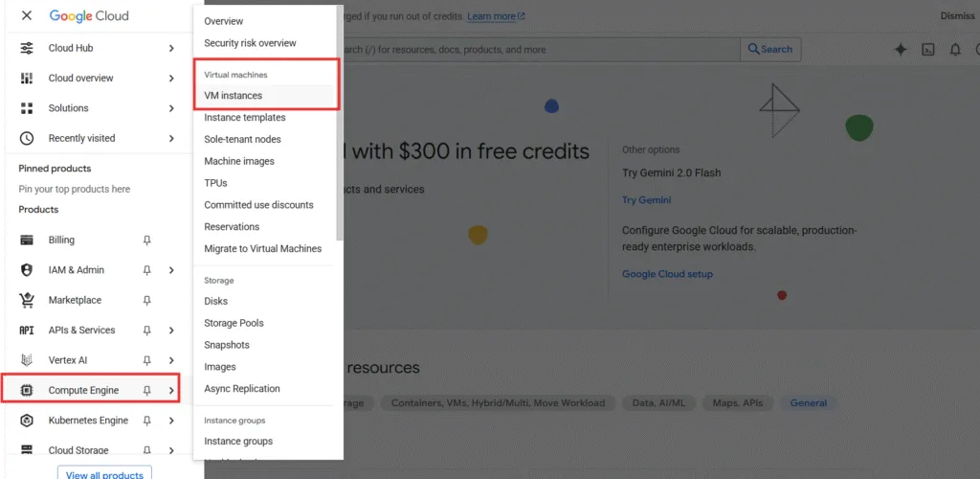Click the Cloud overview icon
Viewport: 980px width, 479px height.
(x=26, y=79)
